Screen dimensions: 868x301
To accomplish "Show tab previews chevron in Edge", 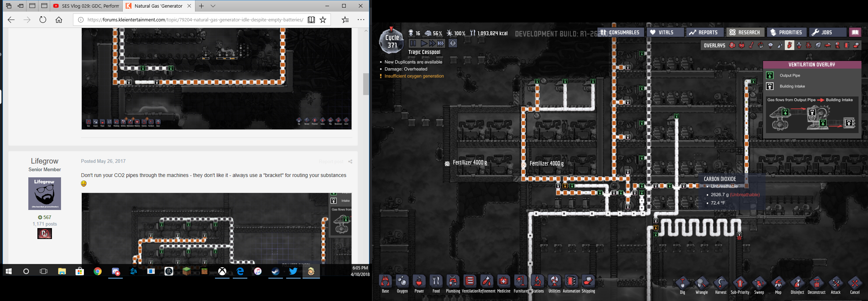I will click(213, 6).
